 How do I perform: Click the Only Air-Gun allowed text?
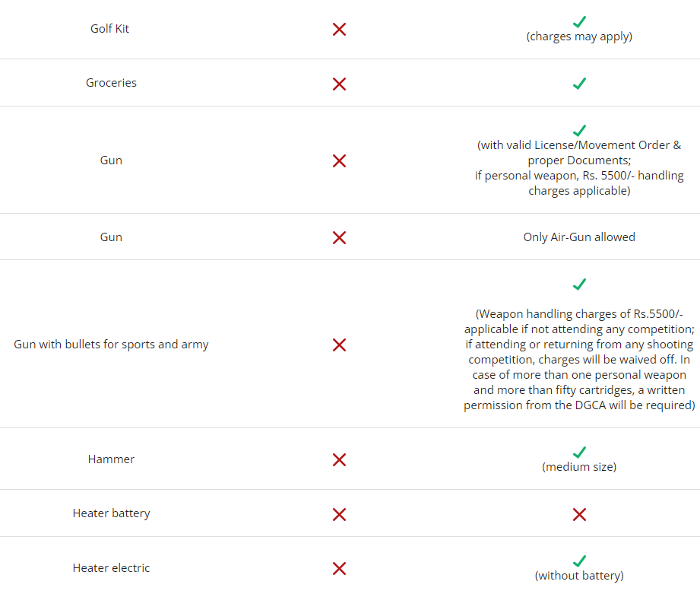[579, 237]
